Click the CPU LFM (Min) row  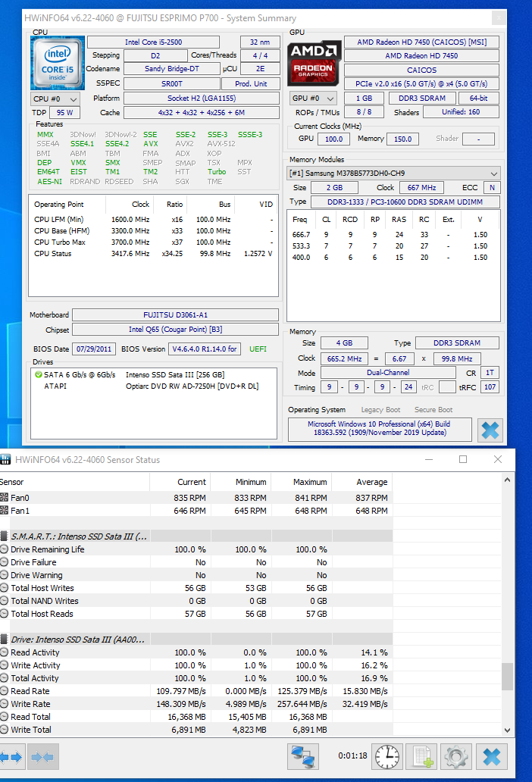154,220
